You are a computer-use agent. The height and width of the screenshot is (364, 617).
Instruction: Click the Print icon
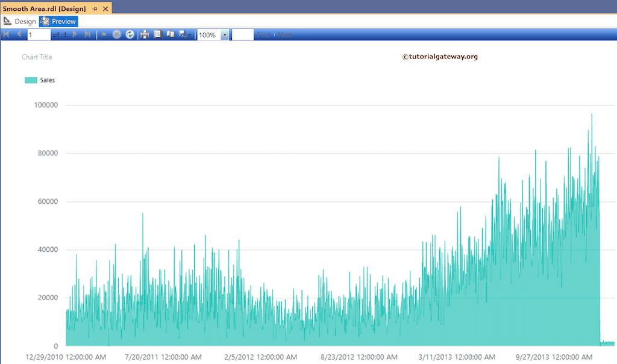point(145,34)
